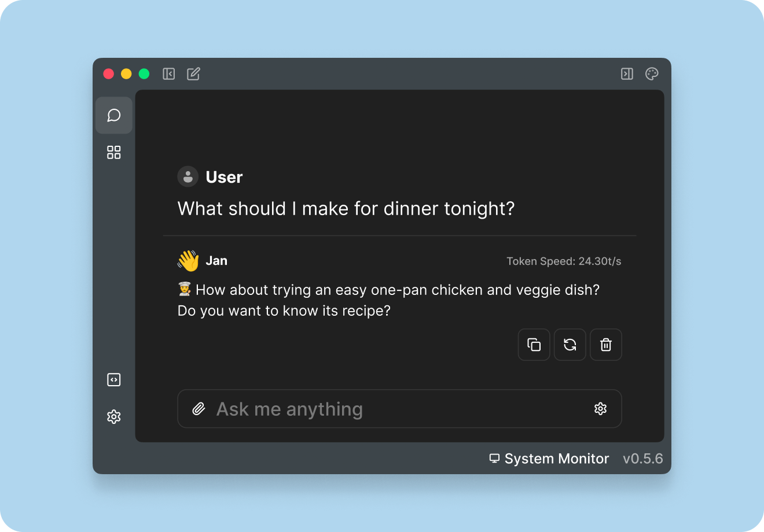Viewport: 764px width, 532px height.
Task: Toggle the right panel
Action: (x=627, y=74)
